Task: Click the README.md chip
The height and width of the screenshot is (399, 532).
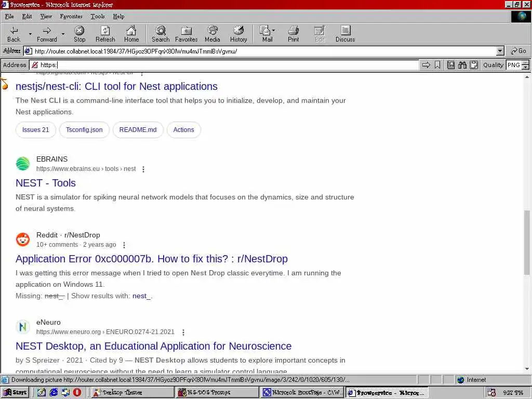Action: [x=138, y=129]
